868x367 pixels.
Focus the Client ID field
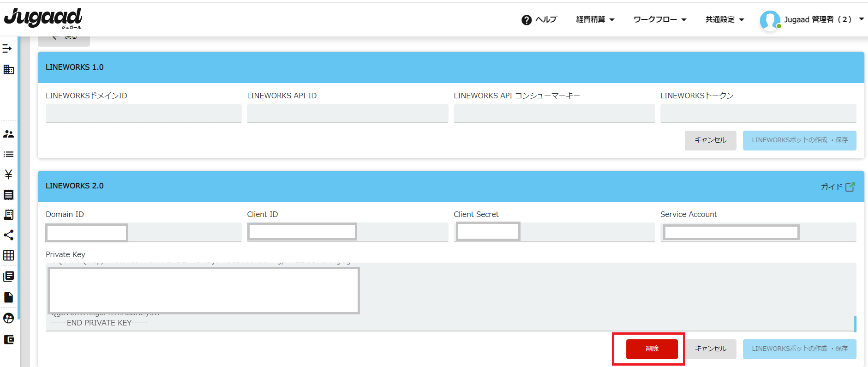(x=347, y=232)
